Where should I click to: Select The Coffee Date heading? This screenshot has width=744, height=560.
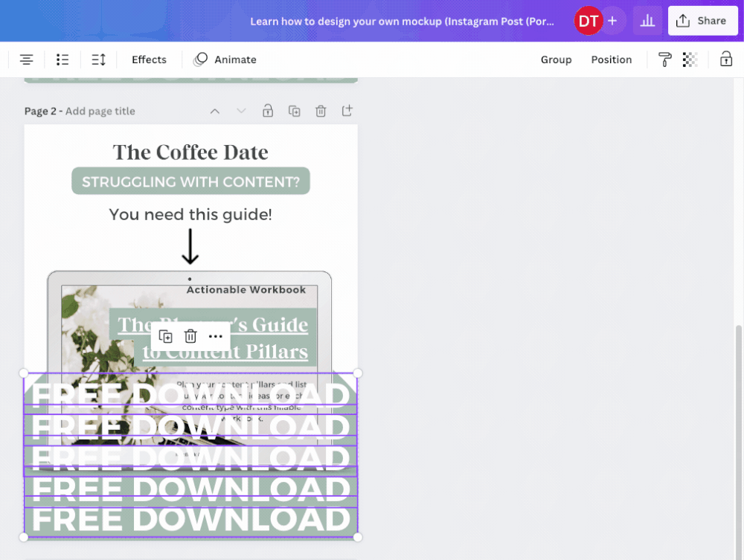click(190, 152)
